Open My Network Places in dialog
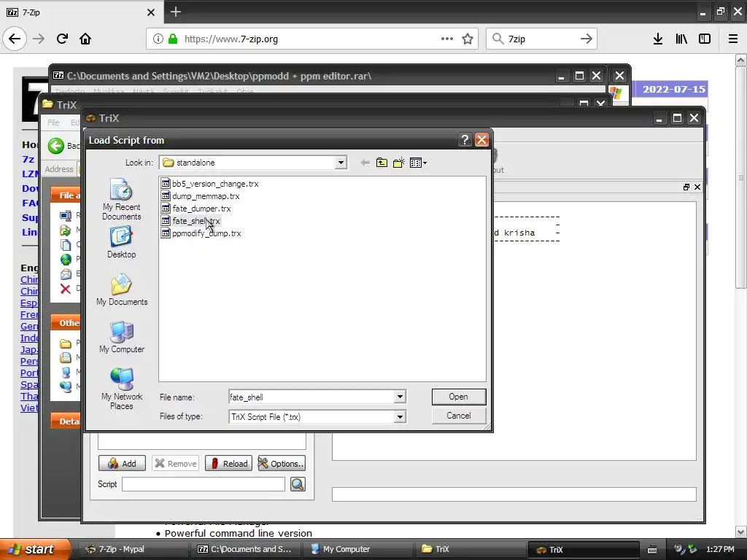 (x=122, y=388)
